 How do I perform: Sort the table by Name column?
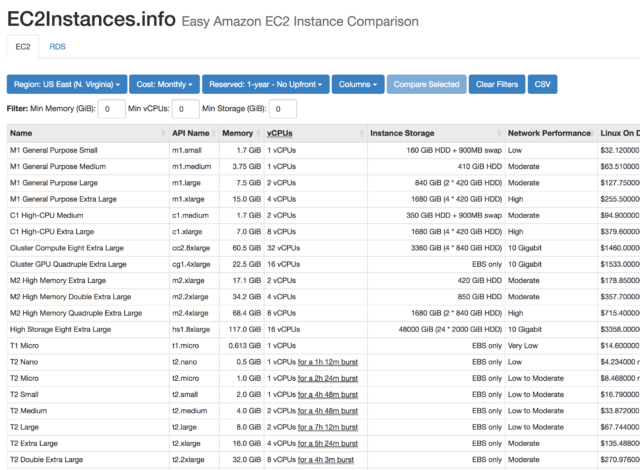[22, 132]
